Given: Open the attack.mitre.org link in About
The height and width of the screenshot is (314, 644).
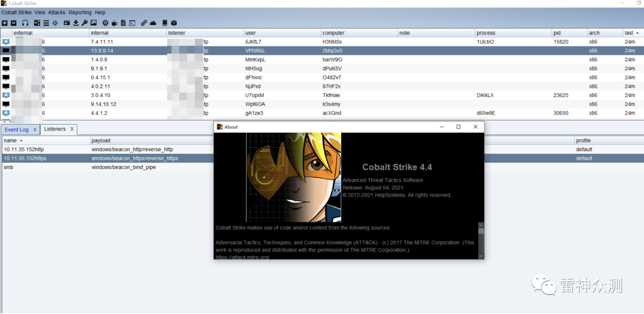Looking at the screenshot, I should 242,257.
